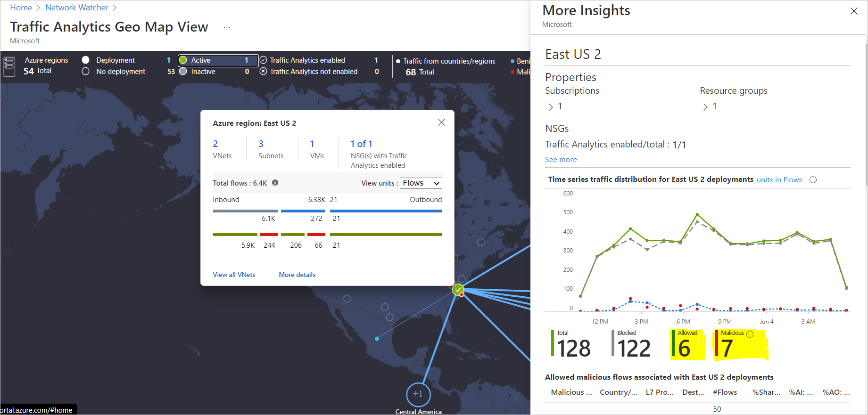Click the green Active status circle
This screenshot has height=415, width=868.
183,60
